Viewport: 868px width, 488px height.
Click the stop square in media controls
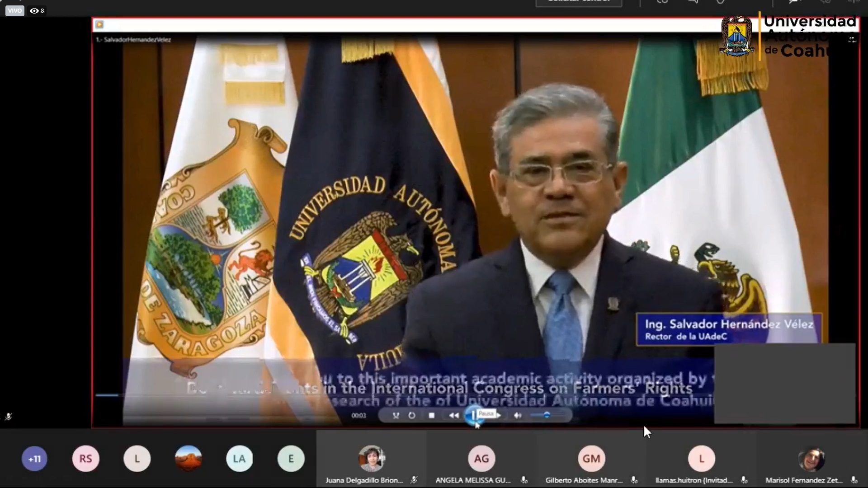[x=431, y=415]
